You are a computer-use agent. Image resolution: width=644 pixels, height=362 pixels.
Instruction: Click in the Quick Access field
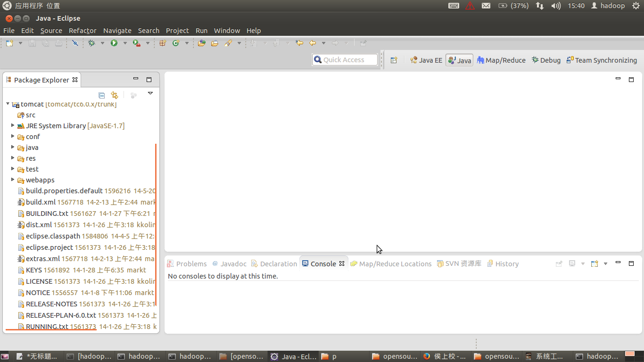[345, 60]
